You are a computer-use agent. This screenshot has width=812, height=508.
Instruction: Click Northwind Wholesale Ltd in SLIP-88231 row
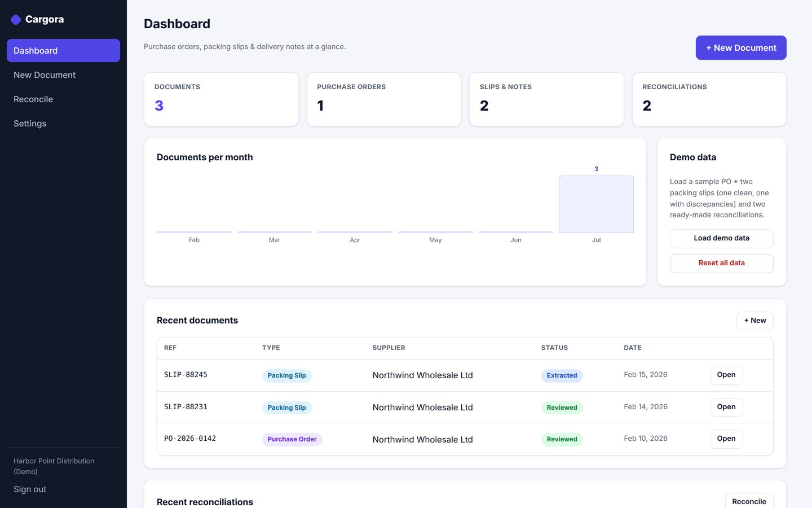[423, 408]
